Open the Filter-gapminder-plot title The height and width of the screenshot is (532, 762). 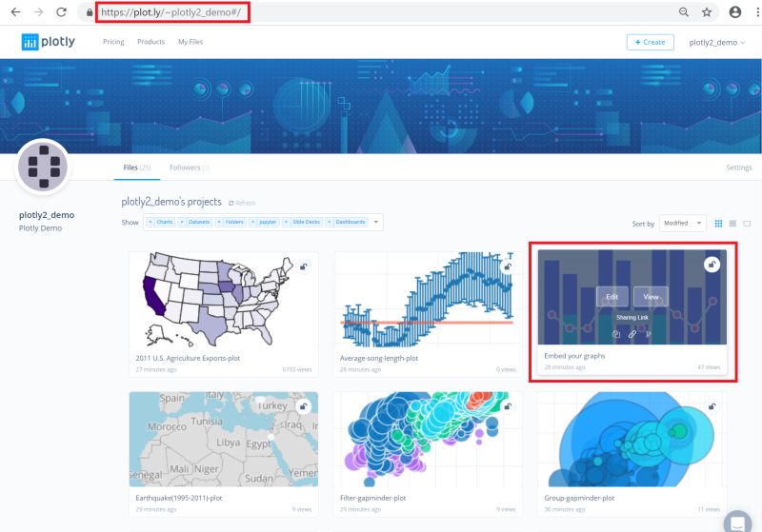[x=372, y=498]
